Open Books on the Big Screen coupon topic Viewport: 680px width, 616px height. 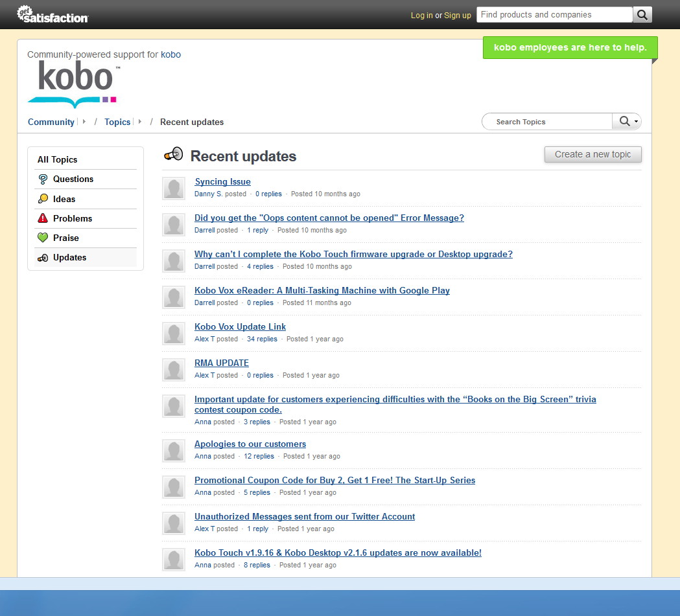coord(395,404)
